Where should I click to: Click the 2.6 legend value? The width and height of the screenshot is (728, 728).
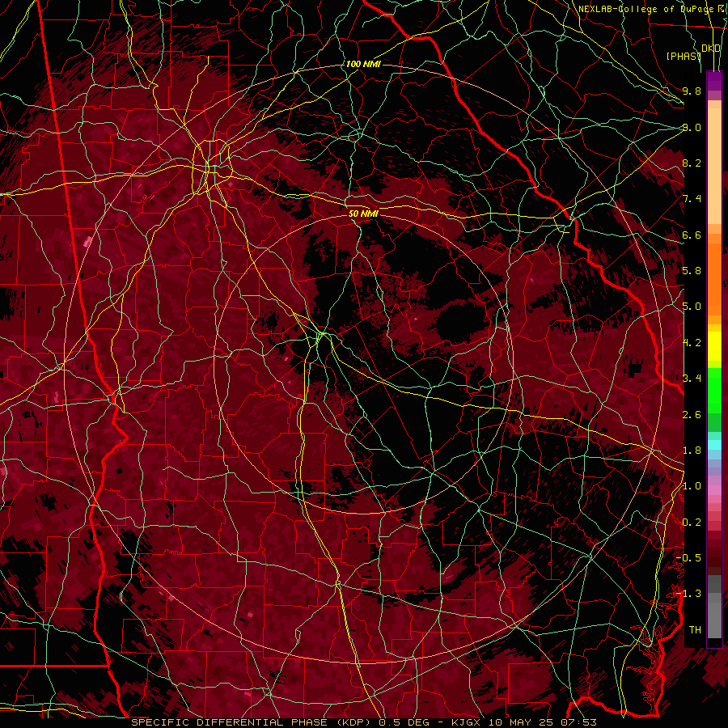click(692, 415)
